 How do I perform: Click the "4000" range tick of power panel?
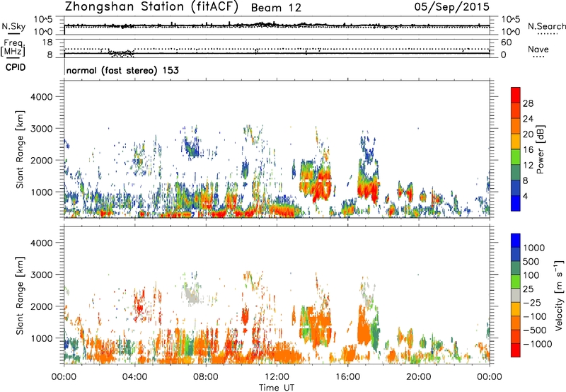pyautogui.click(x=41, y=97)
